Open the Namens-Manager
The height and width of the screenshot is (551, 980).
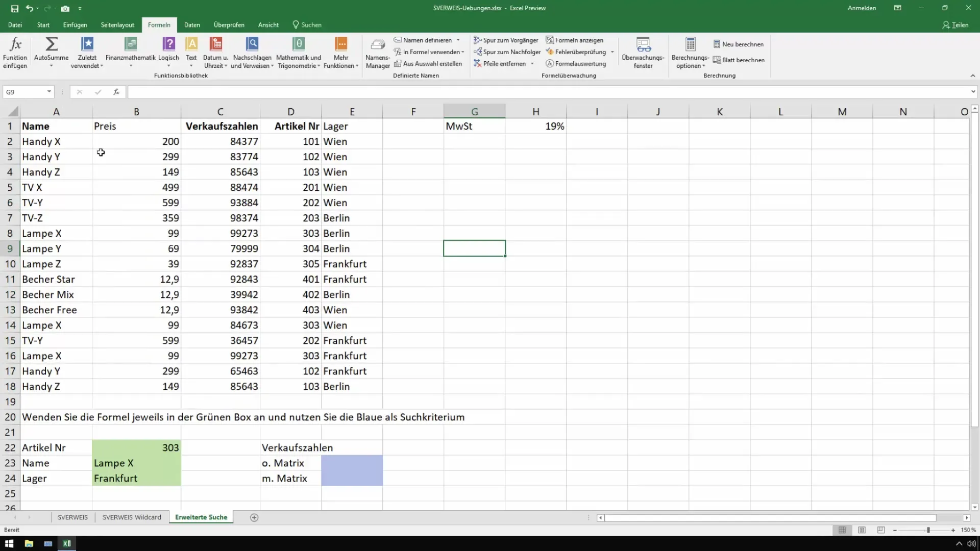click(378, 53)
